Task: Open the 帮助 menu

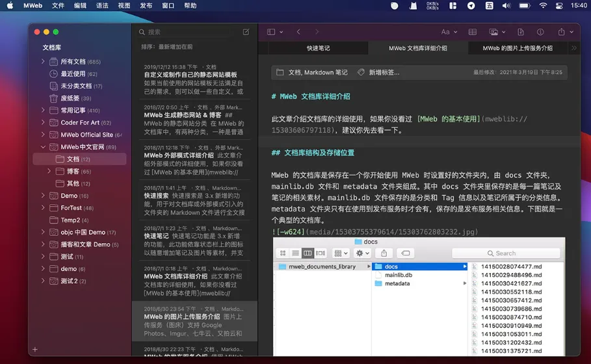Action: (x=190, y=6)
